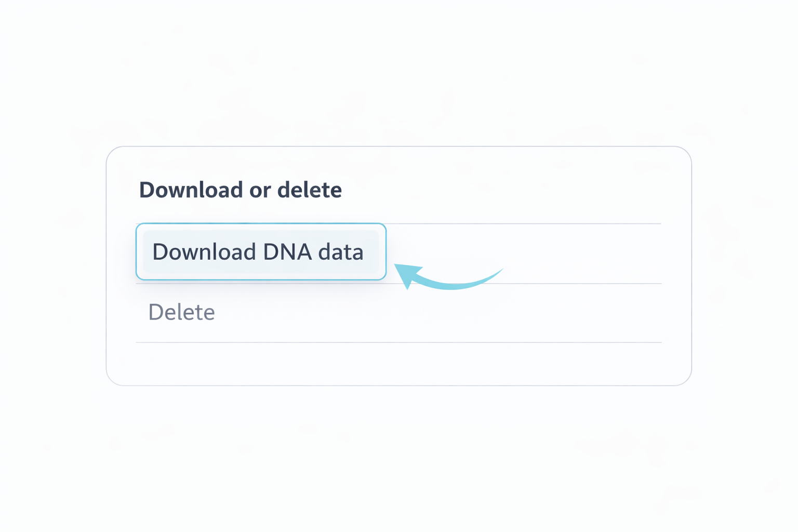Image resolution: width=798 pixels, height=532 pixels.
Task: Click the divider line below Delete
Action: click(398, 342)
